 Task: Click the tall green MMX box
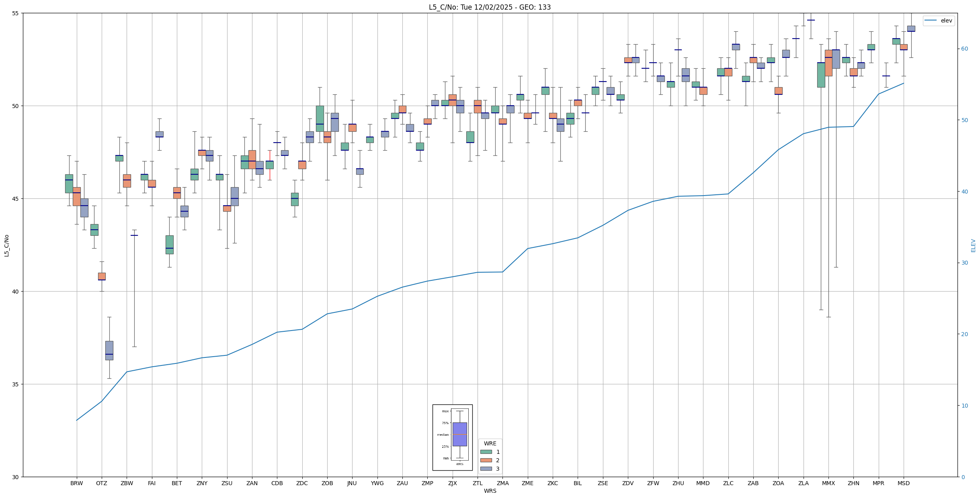pos(821,75)
